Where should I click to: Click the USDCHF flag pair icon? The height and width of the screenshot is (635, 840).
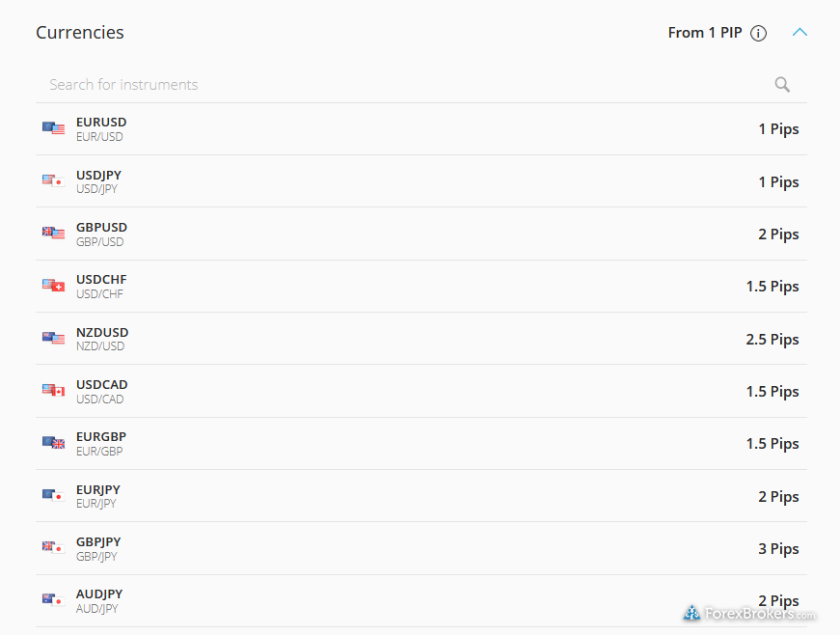pos(54,285)
